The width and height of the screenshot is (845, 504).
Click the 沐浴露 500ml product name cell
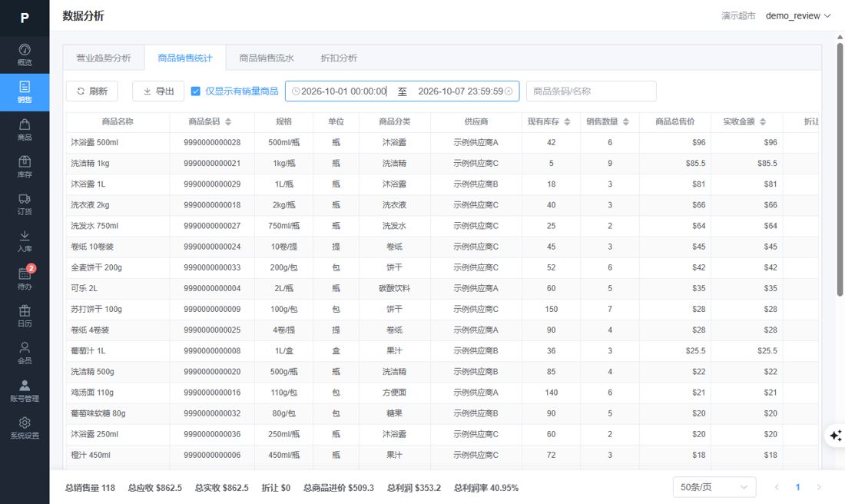[118, 142]
